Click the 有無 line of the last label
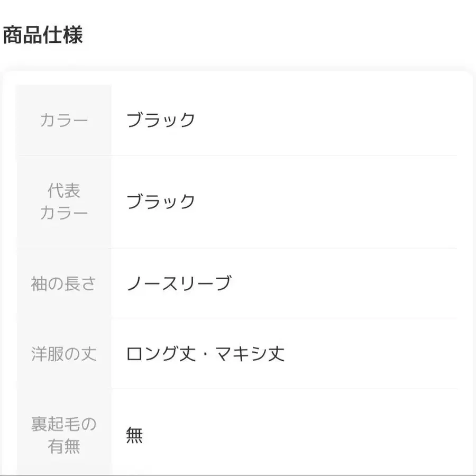Viewport: 476px width, 476px height. point(63,447)
